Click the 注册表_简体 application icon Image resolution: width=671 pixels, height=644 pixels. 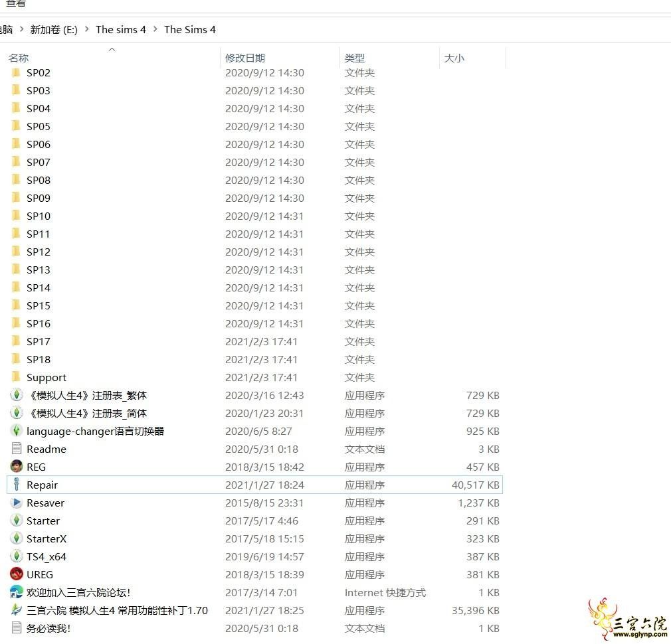pos(16,413)
